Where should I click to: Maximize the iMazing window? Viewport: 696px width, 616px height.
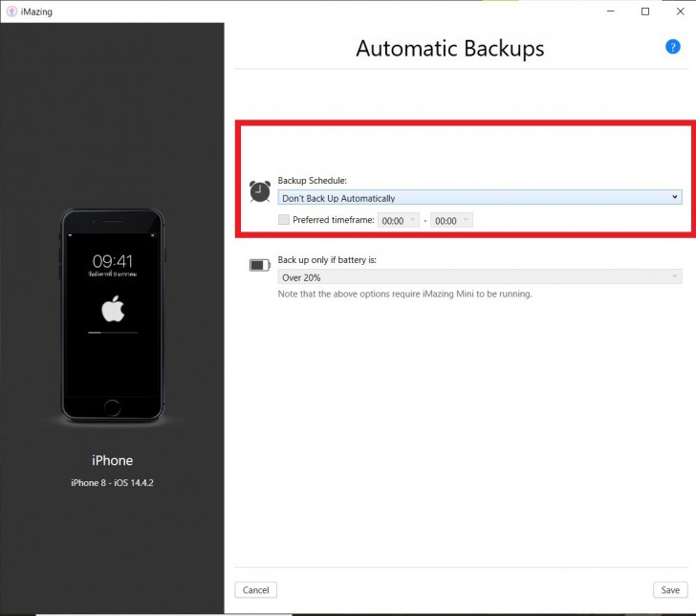pyautogui.click(x=645, y=11)
